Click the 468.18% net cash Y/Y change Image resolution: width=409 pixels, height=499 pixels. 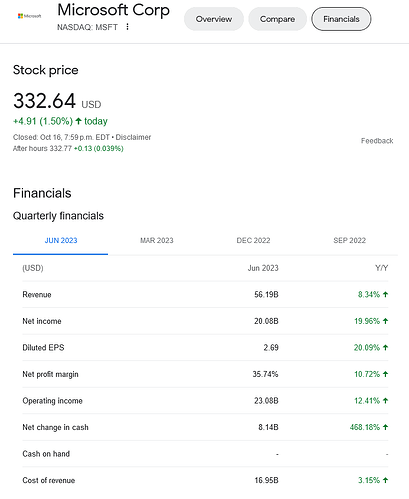coord(369,427)
